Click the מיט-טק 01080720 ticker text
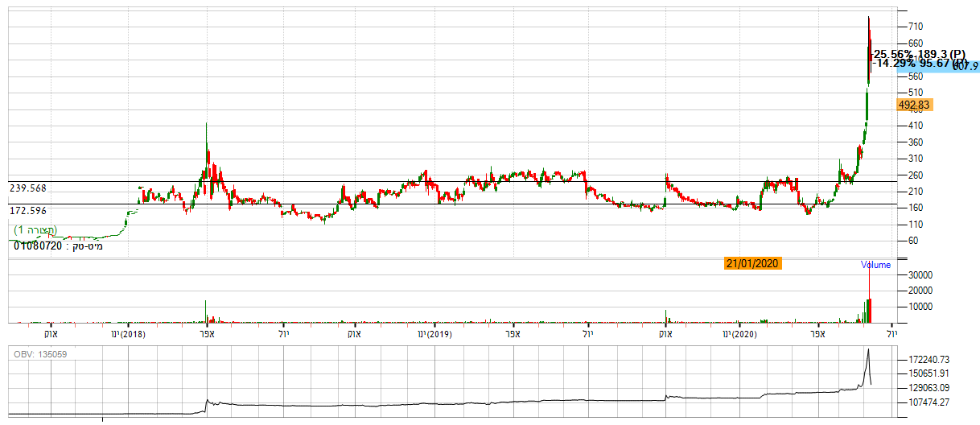The height and width of the screenshot is (425, 980). [58, 245]
